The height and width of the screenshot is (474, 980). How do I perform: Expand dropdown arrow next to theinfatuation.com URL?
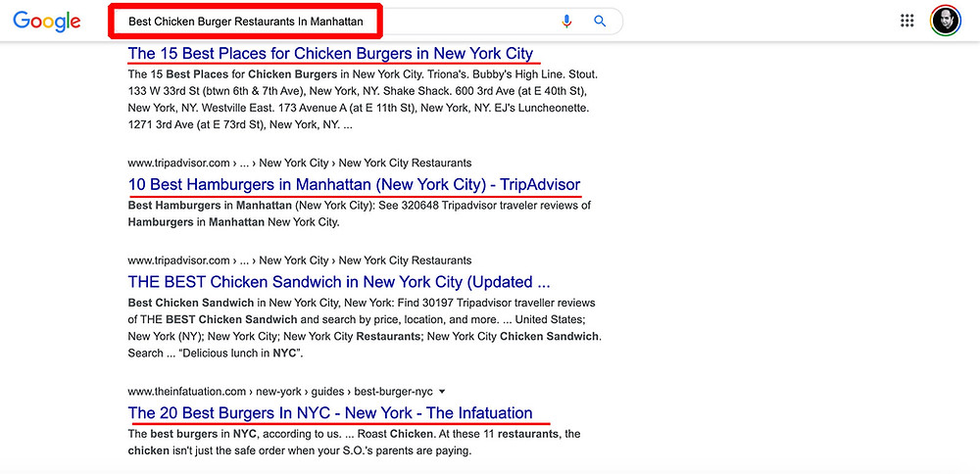click(x=442, y=392)
